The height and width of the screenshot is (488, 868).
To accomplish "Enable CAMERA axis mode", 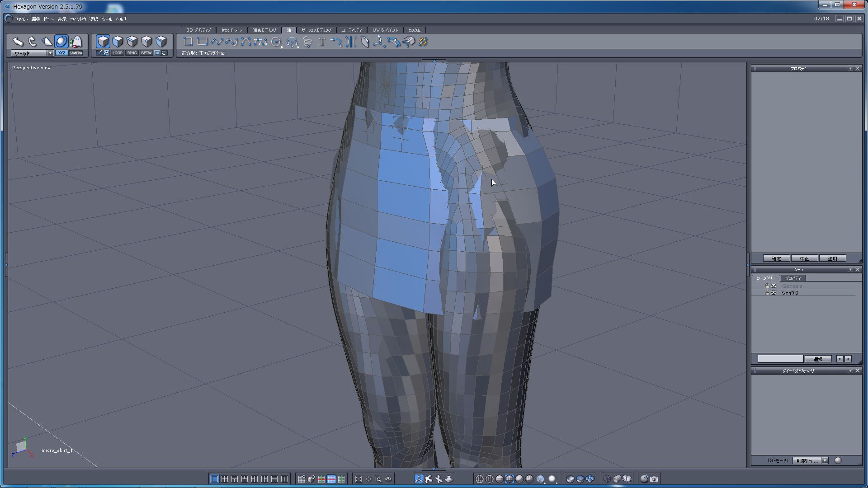I will (x=76, y=53).
